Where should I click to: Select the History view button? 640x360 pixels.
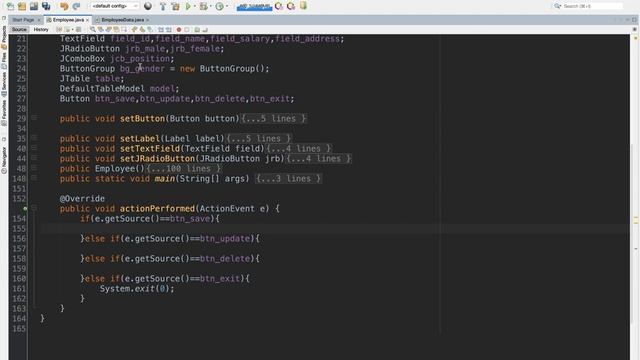click(41, 29)
